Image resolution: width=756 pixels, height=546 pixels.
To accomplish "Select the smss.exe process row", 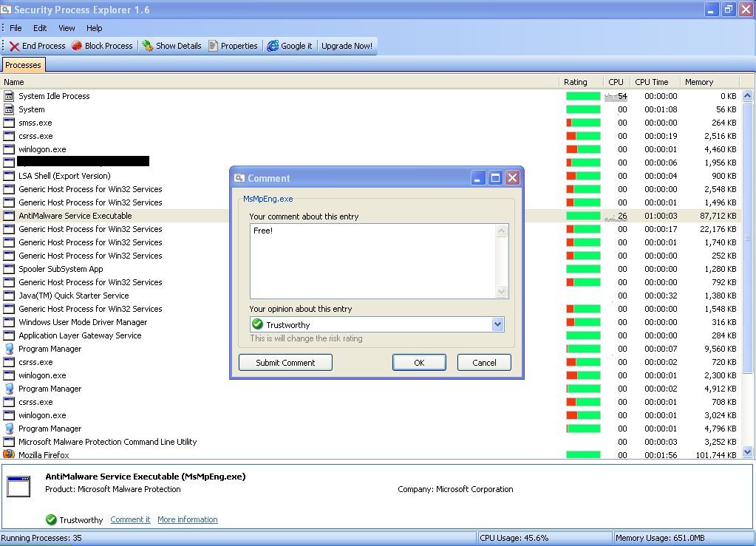I will click(371, 123).
